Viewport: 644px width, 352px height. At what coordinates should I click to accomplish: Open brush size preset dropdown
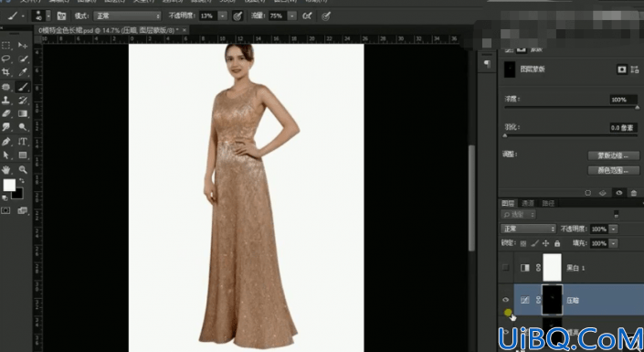click(x=49, y=16)
